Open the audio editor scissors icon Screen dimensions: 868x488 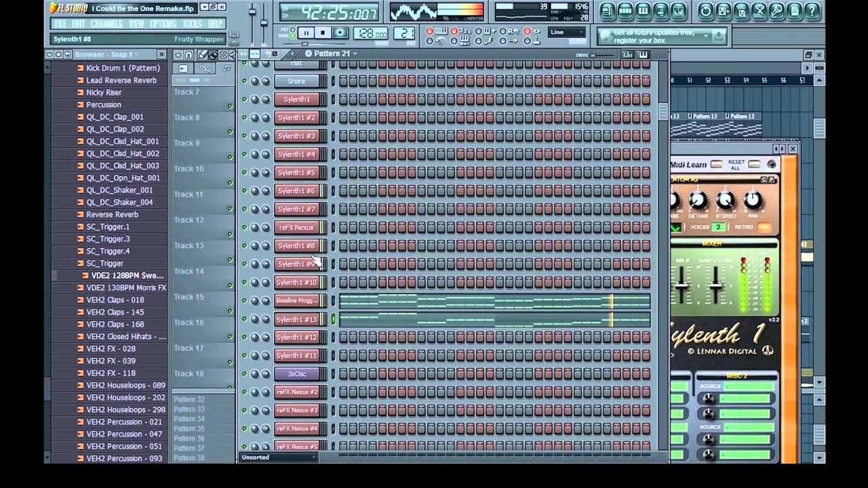759,11
